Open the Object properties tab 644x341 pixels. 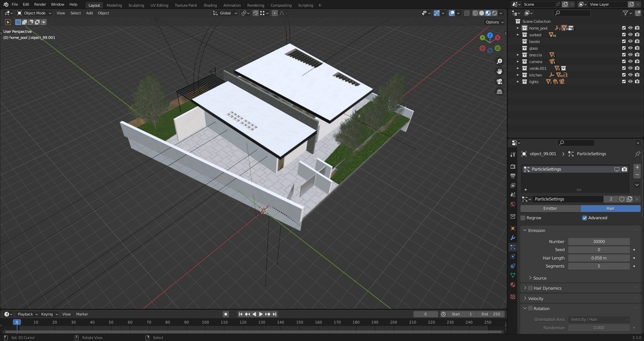[513, 228]
